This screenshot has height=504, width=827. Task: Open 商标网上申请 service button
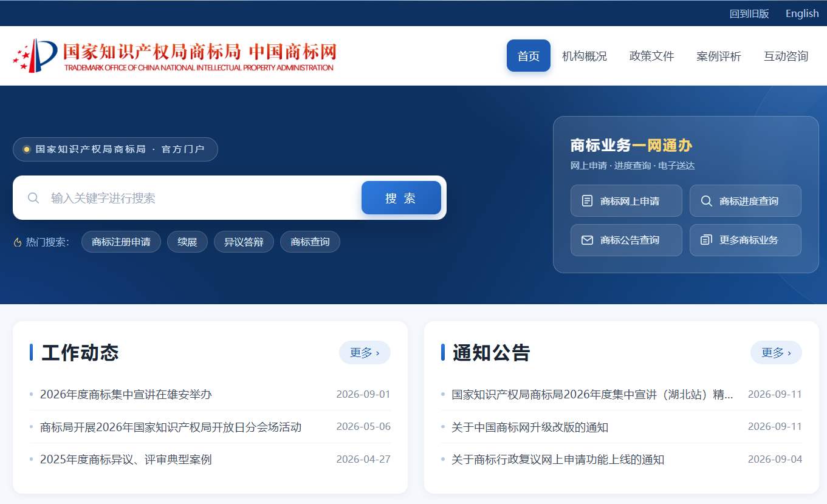(x=626, y=201)
